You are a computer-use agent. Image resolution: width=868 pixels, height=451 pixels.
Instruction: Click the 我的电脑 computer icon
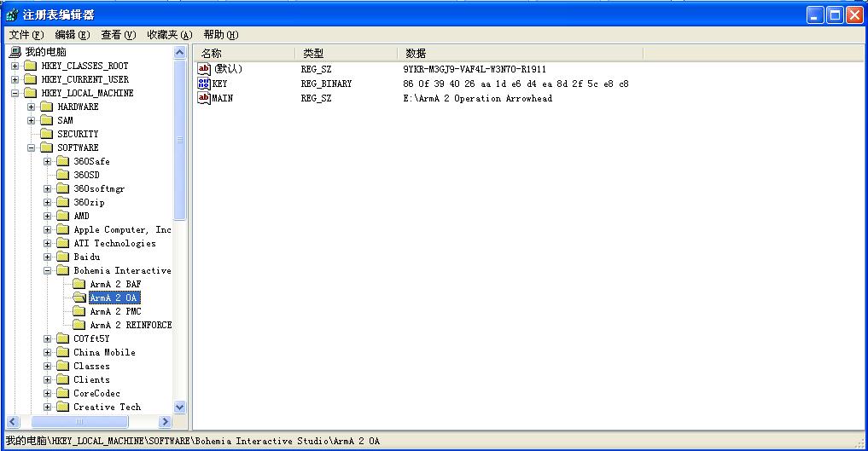[x=15, y=52]
